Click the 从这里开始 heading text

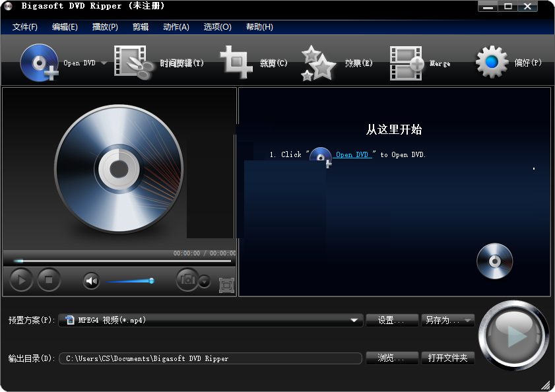pyautogui.click(x=394, y=129)
